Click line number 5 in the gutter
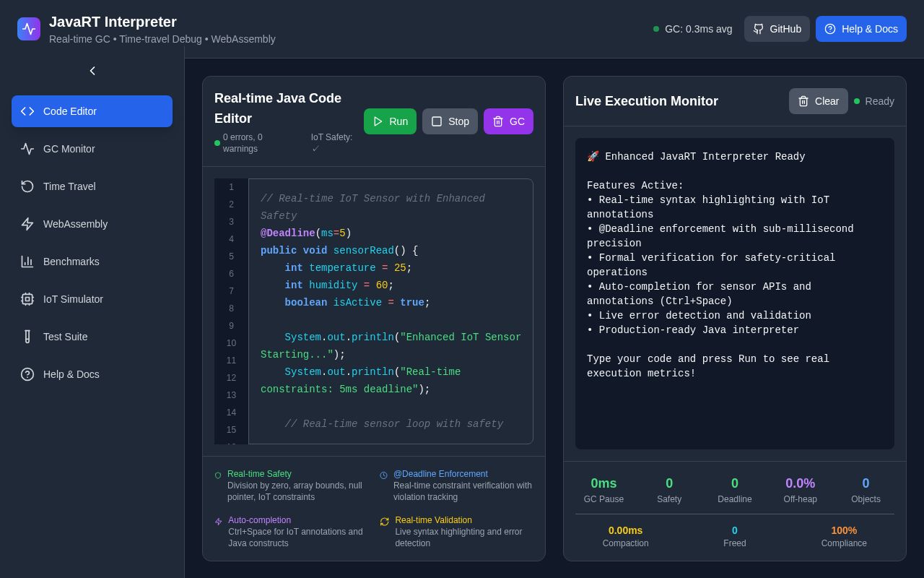The height and width of the screenshot is (578, 924). pos(231,256)
